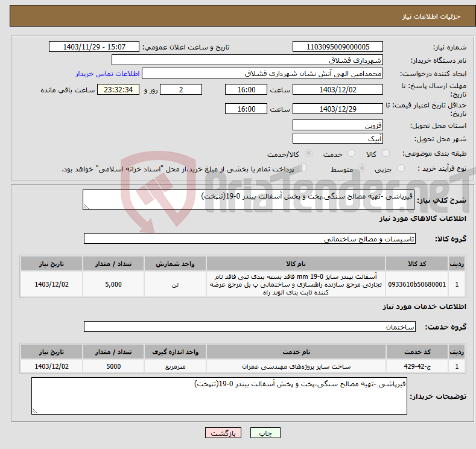Click the واحد اندازه گیری column header
Image resolution: width=476 pixels, height=449 pixels.
coord(175,352)
